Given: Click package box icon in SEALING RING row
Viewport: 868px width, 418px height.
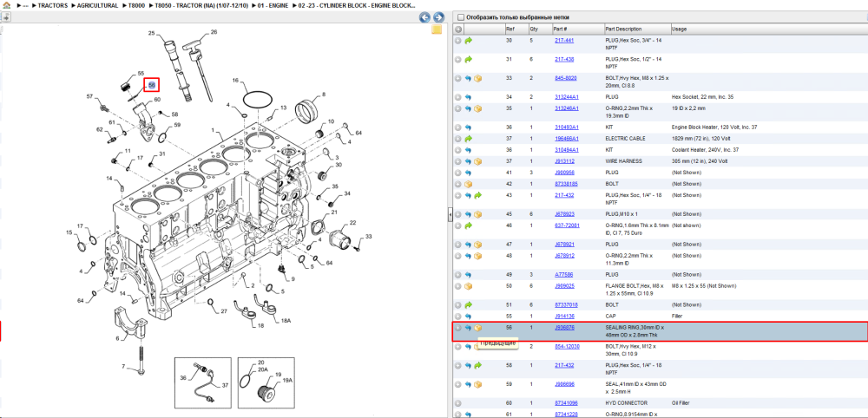Looking at the screenshot, I should (x=477, y=327).
